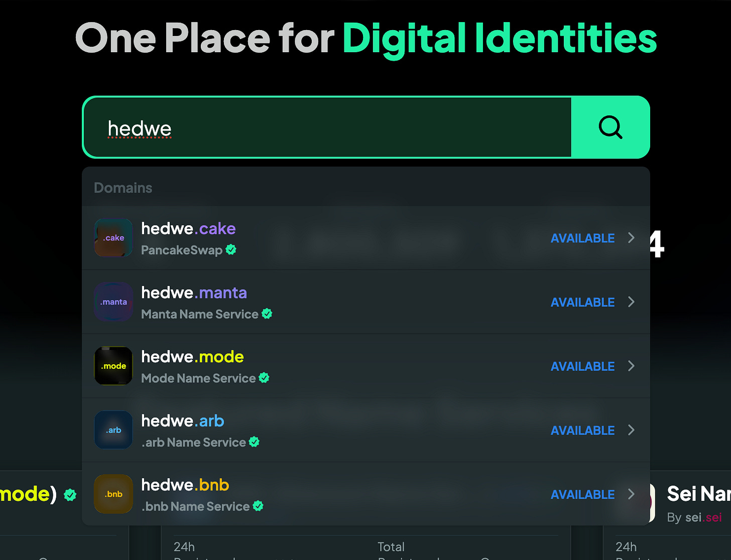Click the .bnb Name Service label

point(195,507)
